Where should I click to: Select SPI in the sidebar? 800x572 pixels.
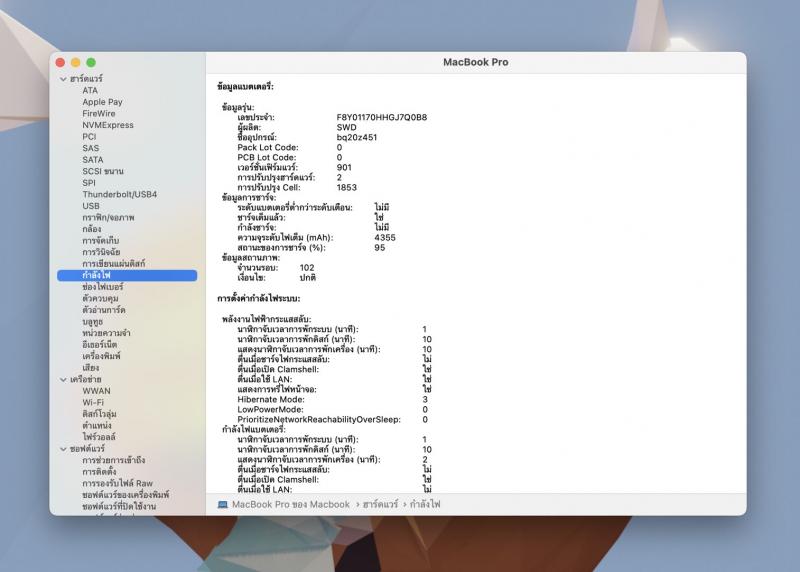[89, 183]
